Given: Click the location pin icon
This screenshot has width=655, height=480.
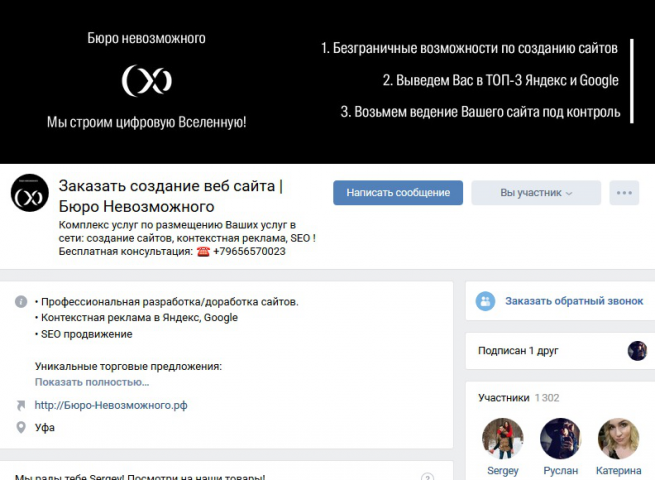Looking at the screenshot, I should [x=20, y=427].
